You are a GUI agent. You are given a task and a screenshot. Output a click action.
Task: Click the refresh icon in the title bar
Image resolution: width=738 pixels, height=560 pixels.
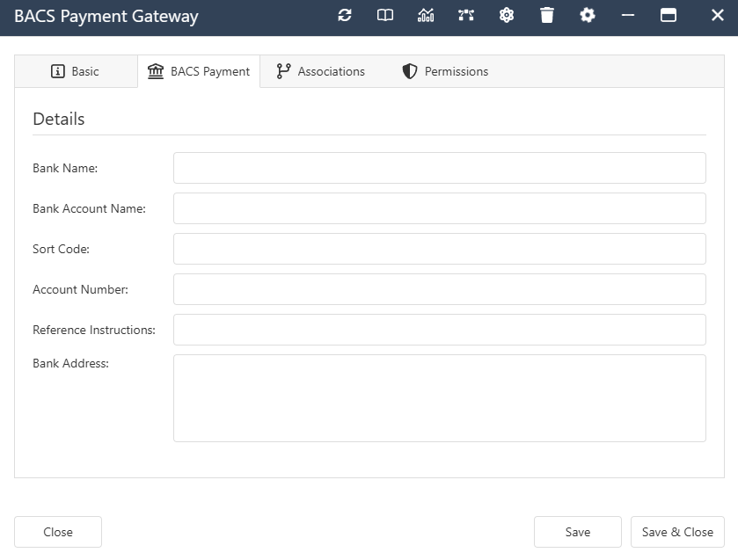click(x=344, y=15)
